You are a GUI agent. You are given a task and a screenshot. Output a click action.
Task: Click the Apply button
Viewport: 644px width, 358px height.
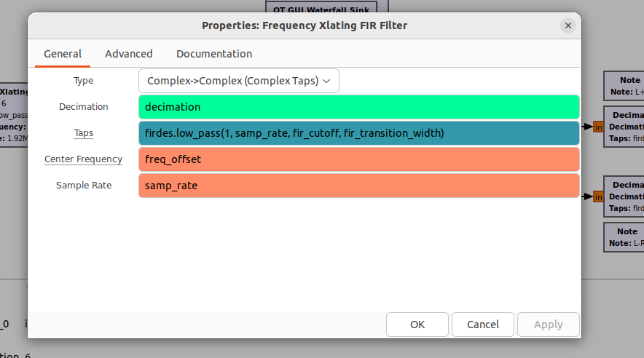point(549,325)
